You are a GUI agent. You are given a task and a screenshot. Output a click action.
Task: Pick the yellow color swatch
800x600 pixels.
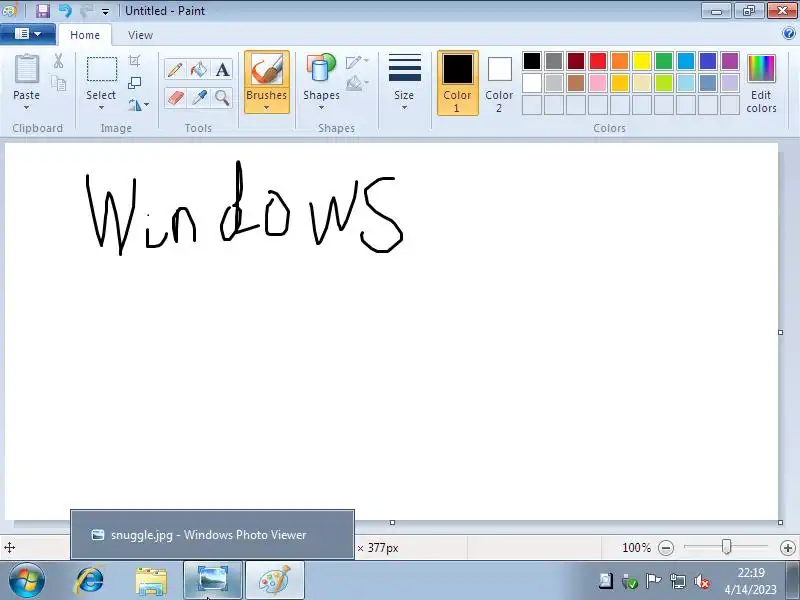tap(642, 61)
